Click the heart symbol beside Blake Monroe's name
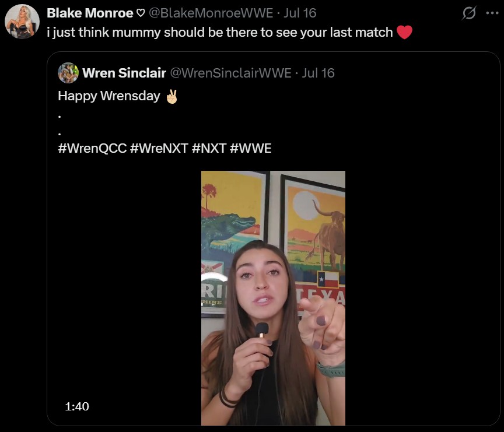Viewport: 504px width, 432px height. click(x=141, y=13)
